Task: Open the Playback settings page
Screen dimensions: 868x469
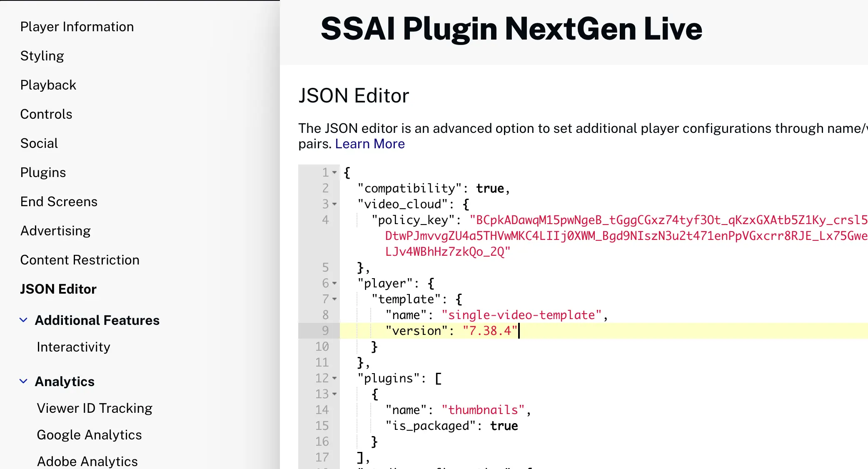Action: pyautogui.click(x=48, y=85)
